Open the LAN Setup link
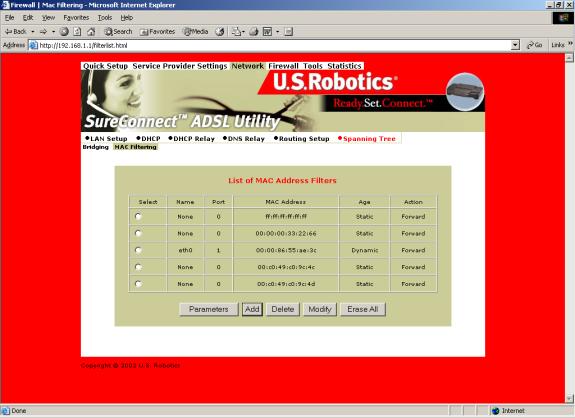Image resolution: width=575 pixels, height=418 pixels. pos(106,139)
